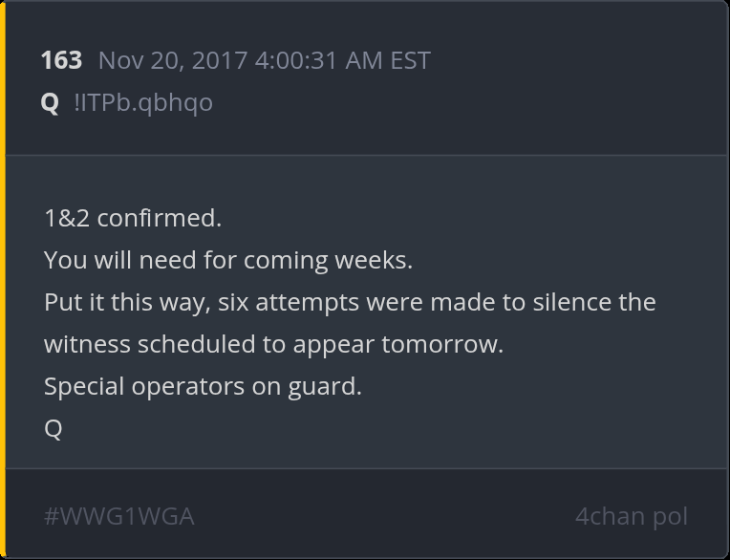Screen dimensions: 730x560
Task: Open the #WWG1WGA hashtag
Action: pos(119,516)
